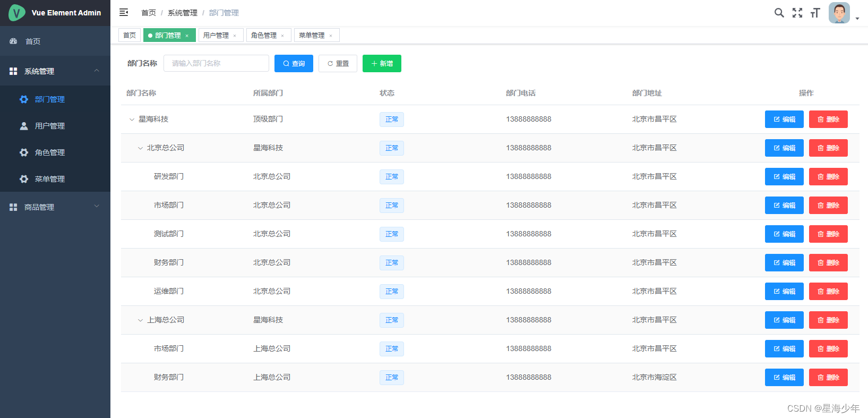Image resolution: width=868 pixels, height=418 pixels.
Task: Edit the 星海科技 row
Action: click(x=784, y=119)
